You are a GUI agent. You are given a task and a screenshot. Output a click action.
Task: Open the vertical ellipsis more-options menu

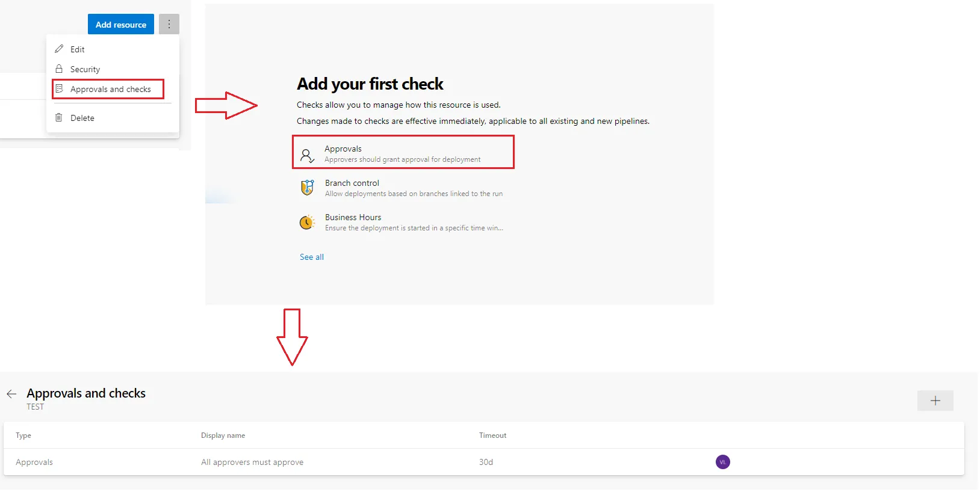pyautogui.click(x=169, y=24)
